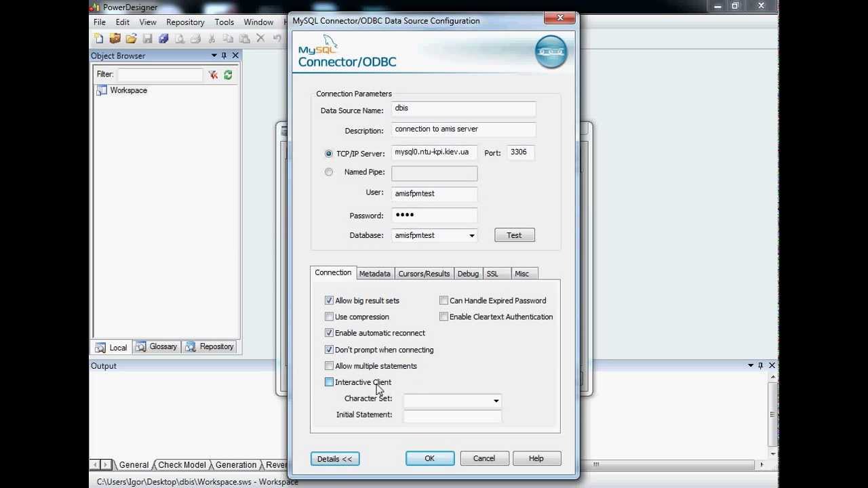Check Can Handle Expired Password
The image size is (868, 488).
coord(443,300)
